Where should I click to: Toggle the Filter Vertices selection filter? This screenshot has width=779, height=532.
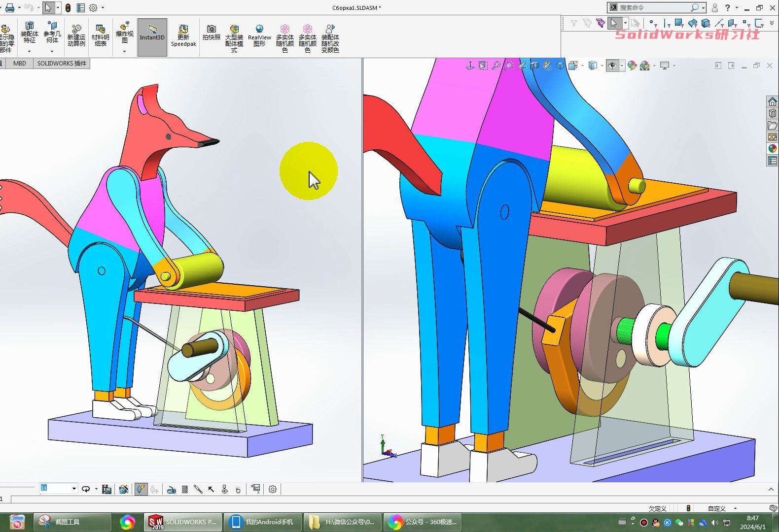[653, 23]
